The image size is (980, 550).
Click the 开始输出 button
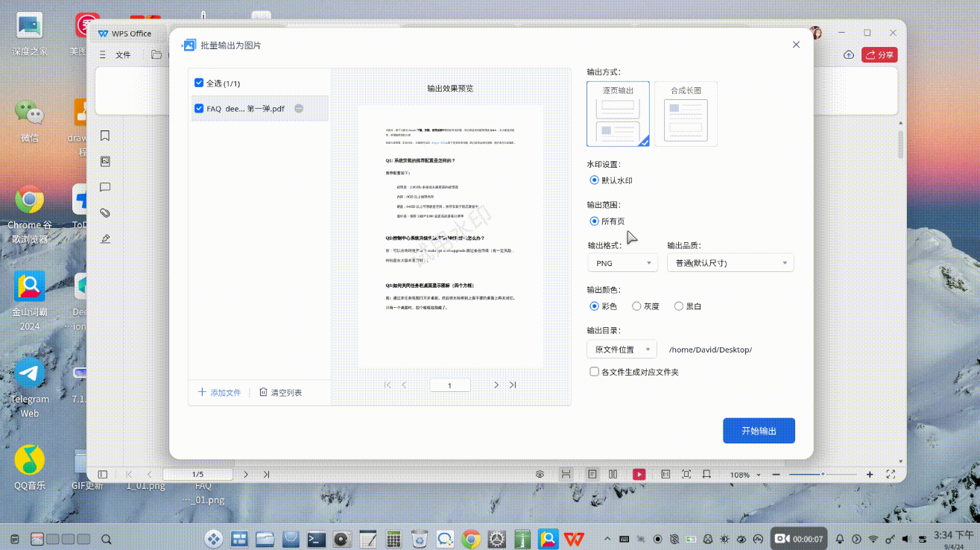(759, 431)
